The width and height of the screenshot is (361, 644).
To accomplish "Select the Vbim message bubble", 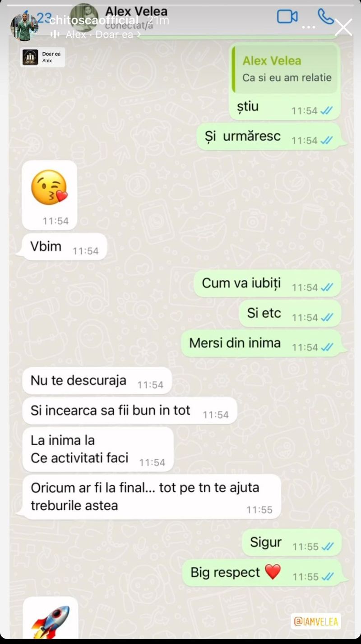I will pos(65,247).
